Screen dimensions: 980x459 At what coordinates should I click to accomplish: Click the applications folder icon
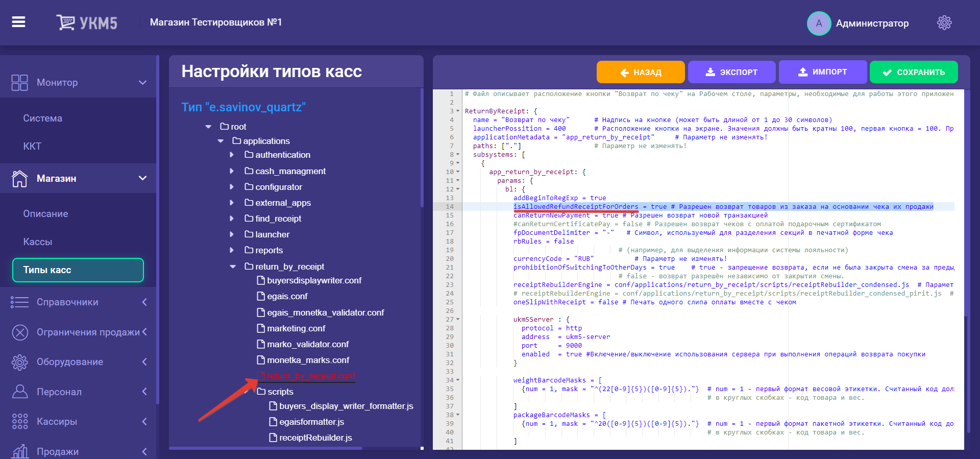[236, 140]
